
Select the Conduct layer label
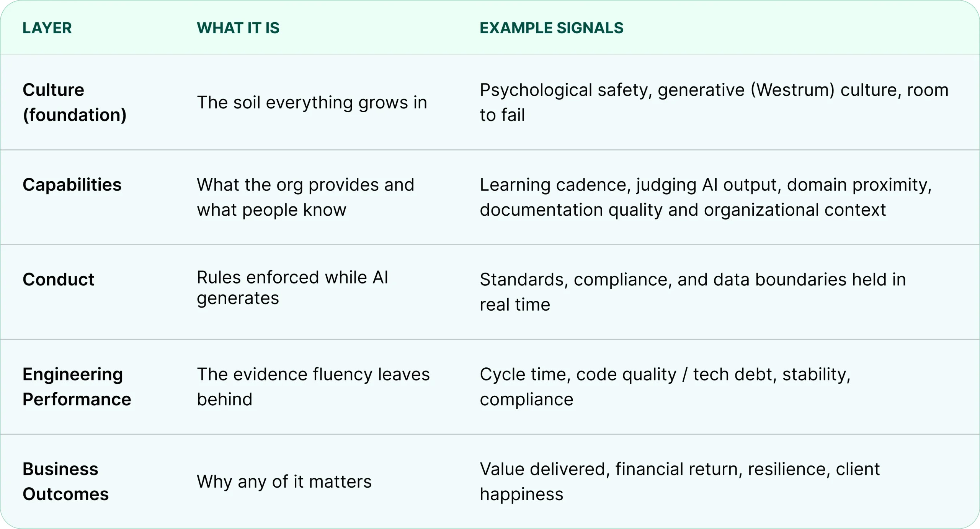point(58,279)
